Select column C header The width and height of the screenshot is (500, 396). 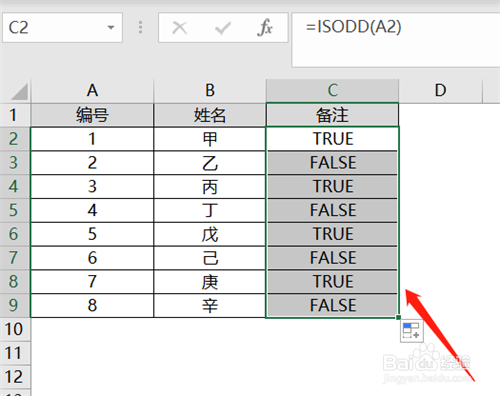332,91
